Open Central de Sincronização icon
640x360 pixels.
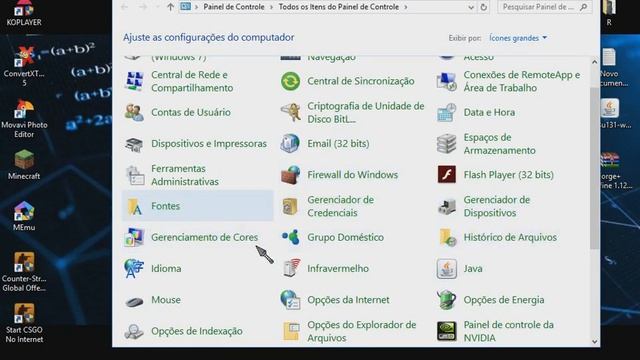[x=291, y=81]
